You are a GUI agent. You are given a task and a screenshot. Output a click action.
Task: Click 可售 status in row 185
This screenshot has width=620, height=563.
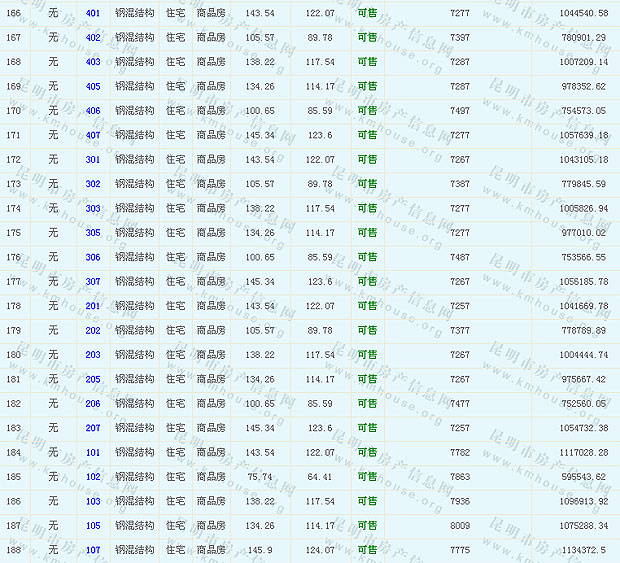pos(367,477)
